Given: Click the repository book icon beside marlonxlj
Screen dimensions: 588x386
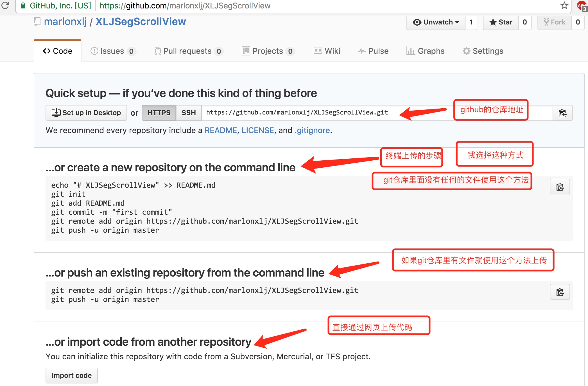Looking at the screenshot, I should point(37,22).
